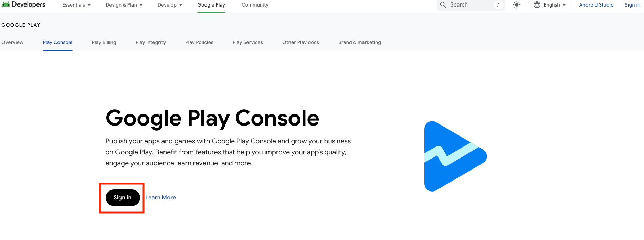Follow the Learn More link
Screen dimensions: 644x240
pos(160,198)
